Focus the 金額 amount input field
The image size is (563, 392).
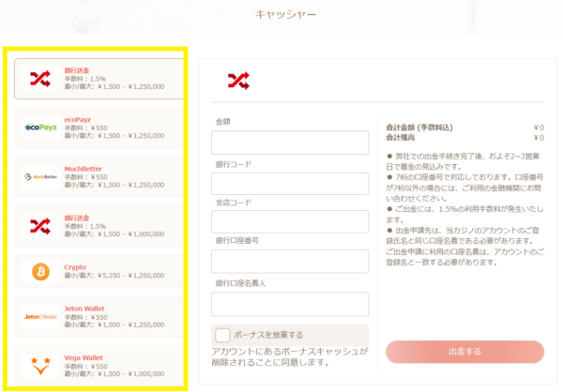pos(290,143)
